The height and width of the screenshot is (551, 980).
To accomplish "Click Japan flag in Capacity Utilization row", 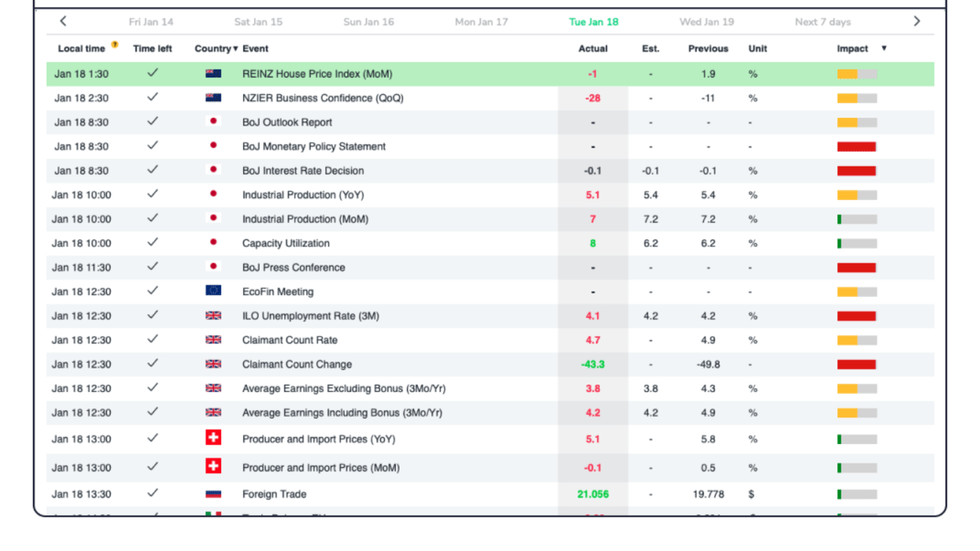I will (213, 242).
